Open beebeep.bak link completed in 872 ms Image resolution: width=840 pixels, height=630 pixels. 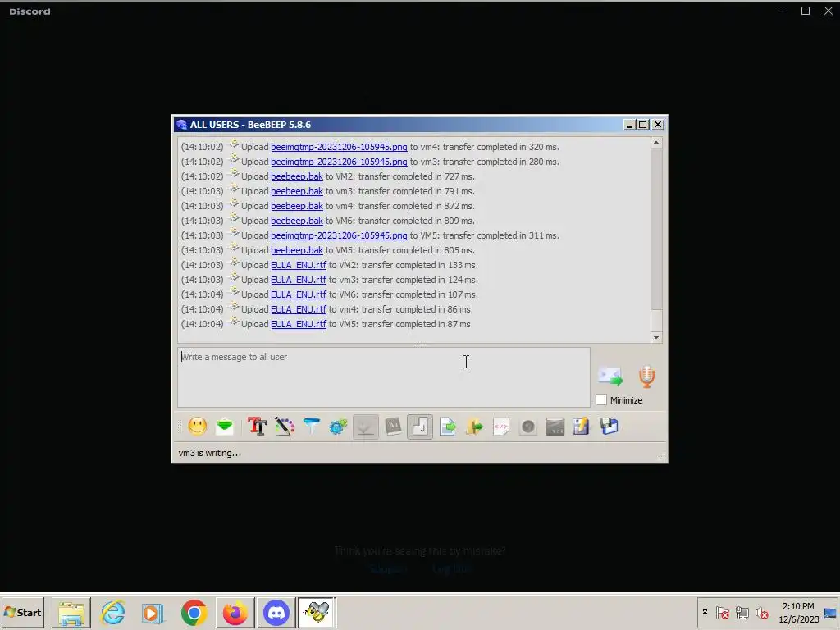tap(297, 206)
